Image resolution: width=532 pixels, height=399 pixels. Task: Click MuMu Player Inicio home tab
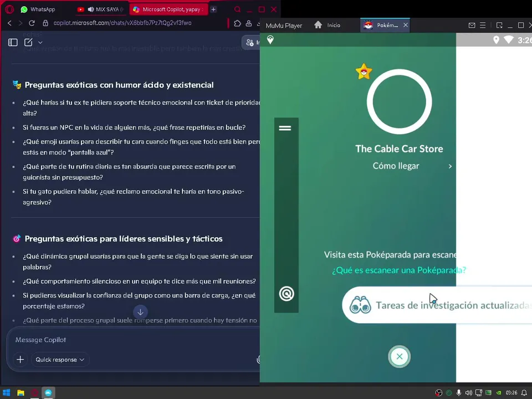pyautogui.click(x=328, y=25)
